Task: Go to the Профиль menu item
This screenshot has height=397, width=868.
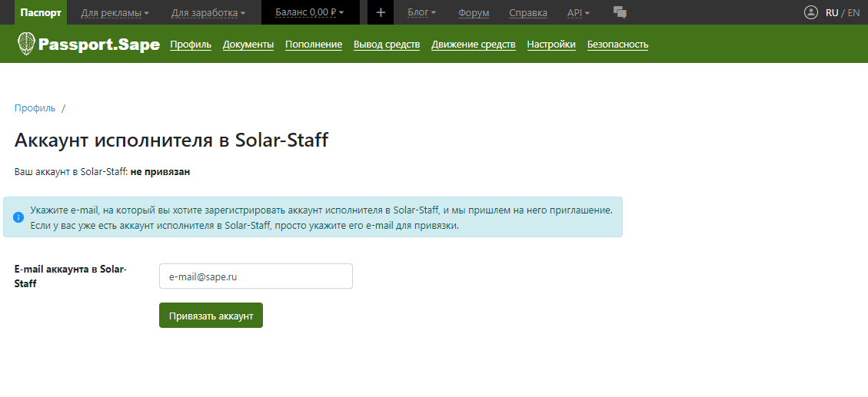Action: (191, 45)
